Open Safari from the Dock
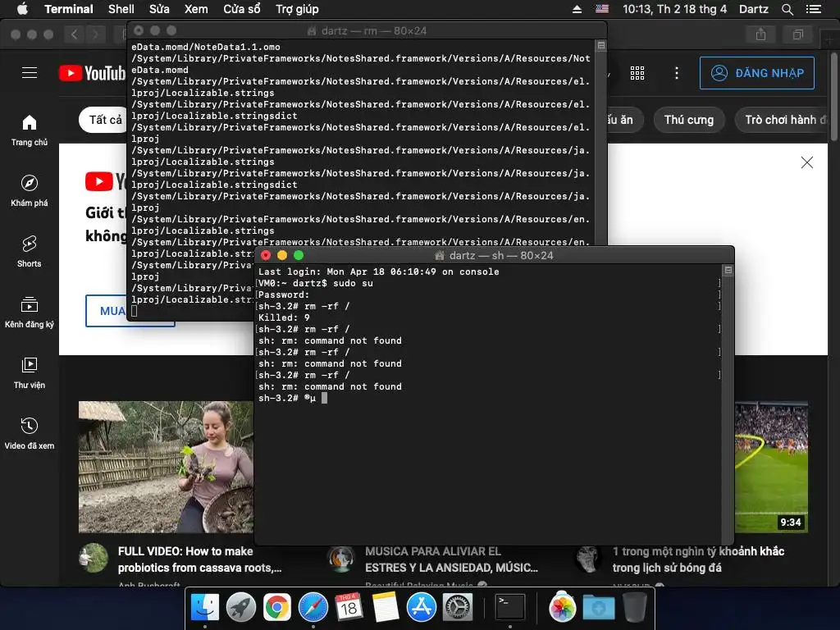 click(313, 608)
